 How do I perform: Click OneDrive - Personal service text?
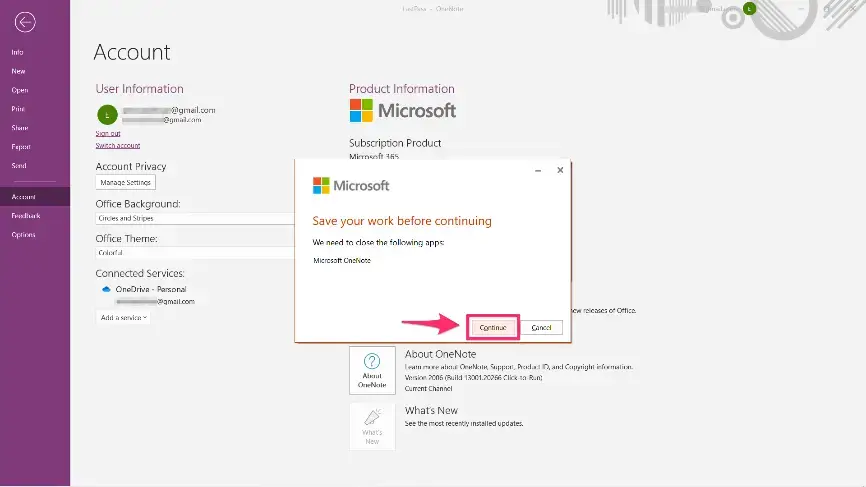click(151, 289)
